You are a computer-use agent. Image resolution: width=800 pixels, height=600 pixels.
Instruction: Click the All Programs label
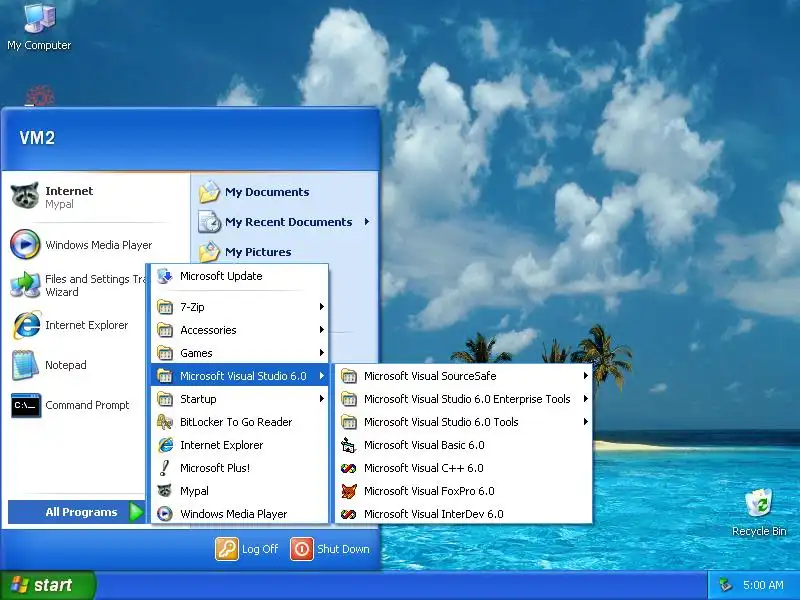point(81,512)
